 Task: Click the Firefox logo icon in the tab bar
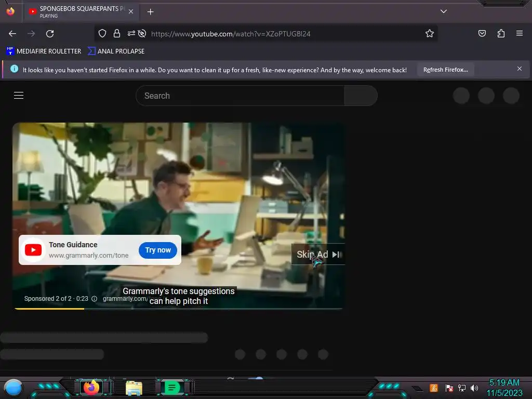coord(10,11)
